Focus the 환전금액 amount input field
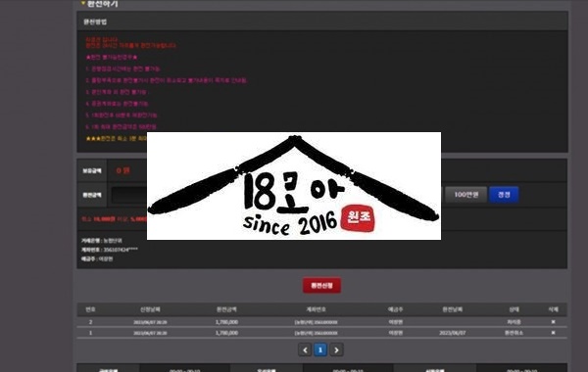Screen dimensions: 588x372 pos(129,195)
